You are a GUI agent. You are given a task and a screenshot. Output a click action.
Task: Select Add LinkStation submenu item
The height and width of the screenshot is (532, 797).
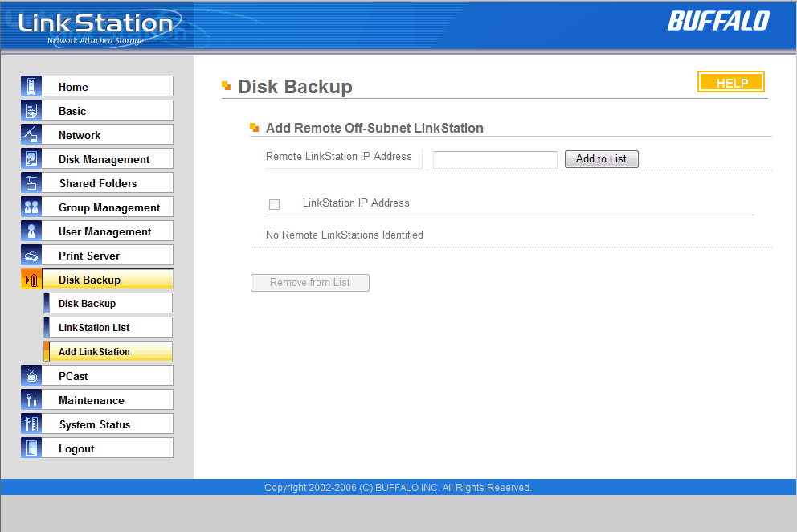pos(108,351)
